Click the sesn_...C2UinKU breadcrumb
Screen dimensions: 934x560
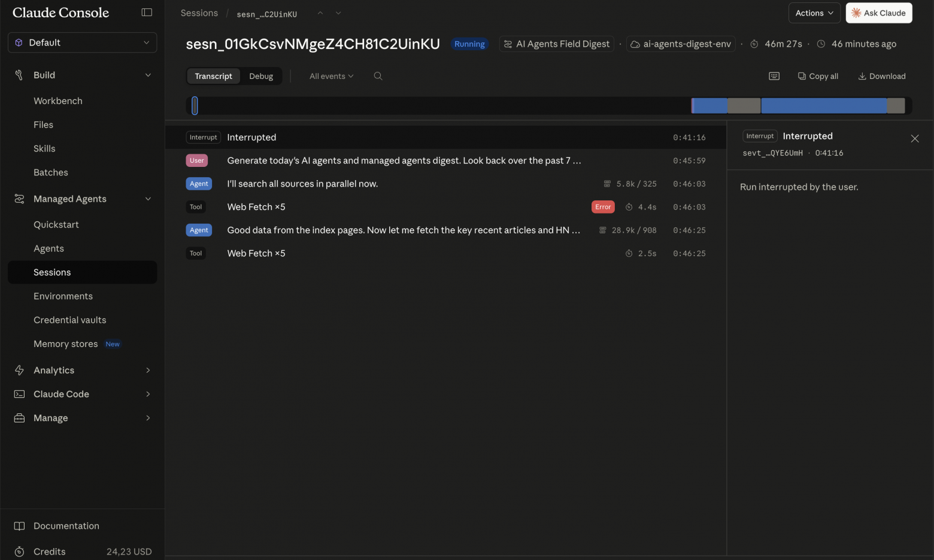(266, 14)
